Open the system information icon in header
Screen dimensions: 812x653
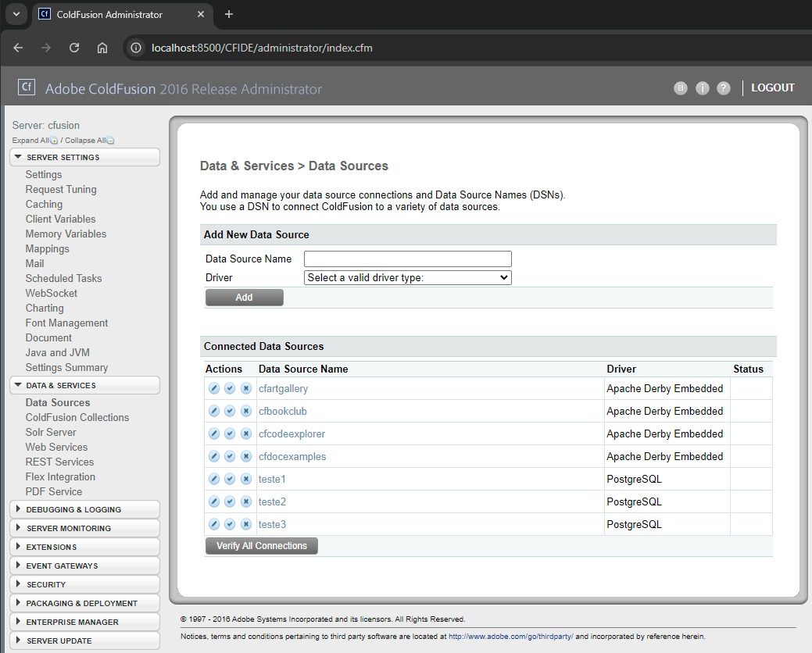[x=702, y=88]
